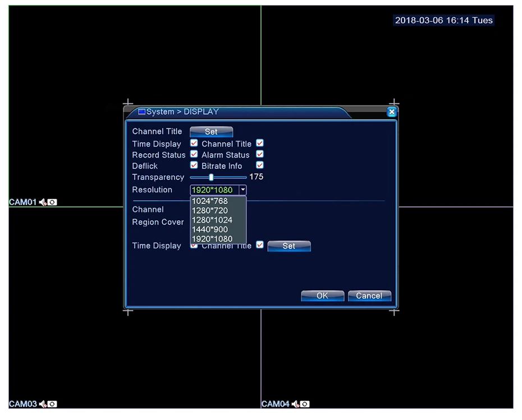Choose 1024*768 from the resolution list
The height and width of the screenshot is (420, 522).
[x=218, y=201]
